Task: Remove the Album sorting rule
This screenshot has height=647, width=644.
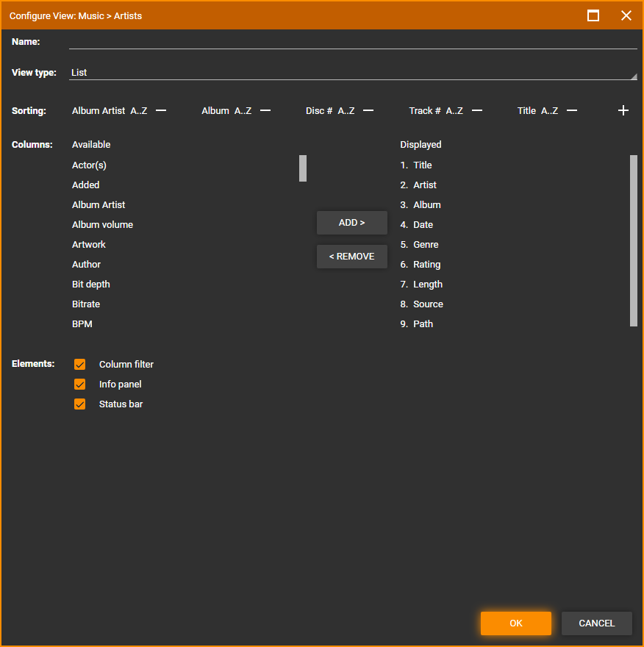Action: [x=265, y=111]
